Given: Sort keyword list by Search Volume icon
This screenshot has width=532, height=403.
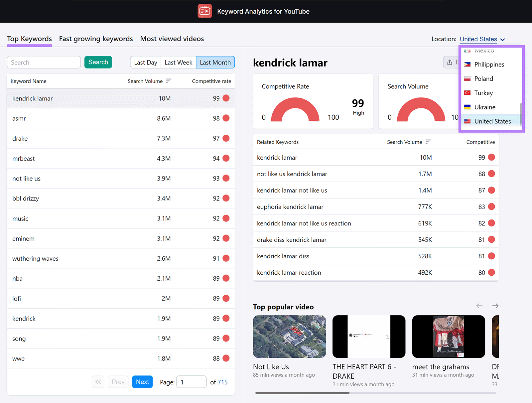Looking at the screenshot, I should [x=169, y=81].
